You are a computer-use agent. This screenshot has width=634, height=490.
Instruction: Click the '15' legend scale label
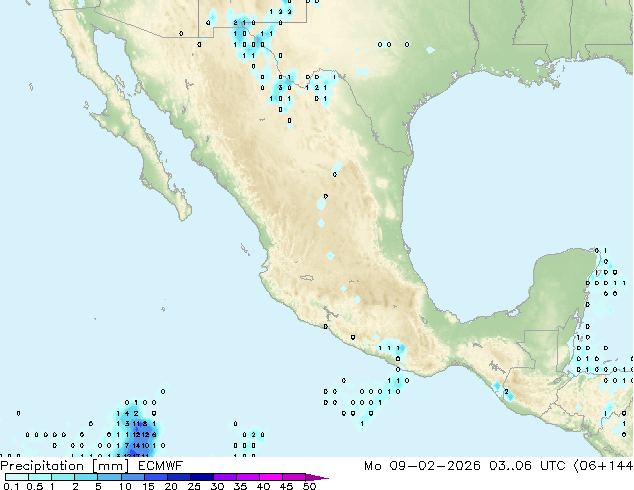coord(148,486)
